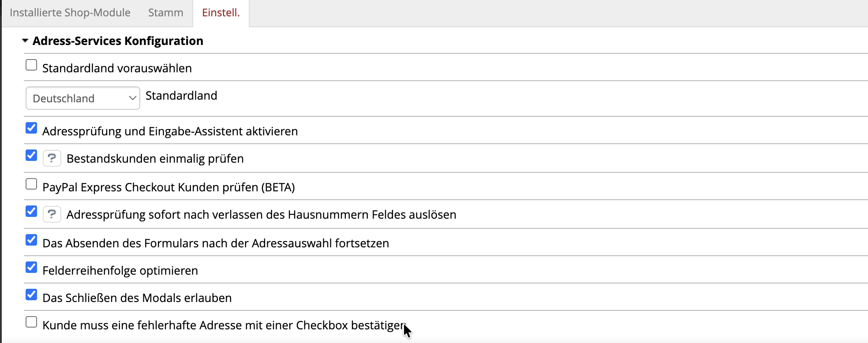The height and width of the screenshot is (343, 868).
Task: Enable Standardland vorauswählen checkbox
Action: [x=31, y=65]
